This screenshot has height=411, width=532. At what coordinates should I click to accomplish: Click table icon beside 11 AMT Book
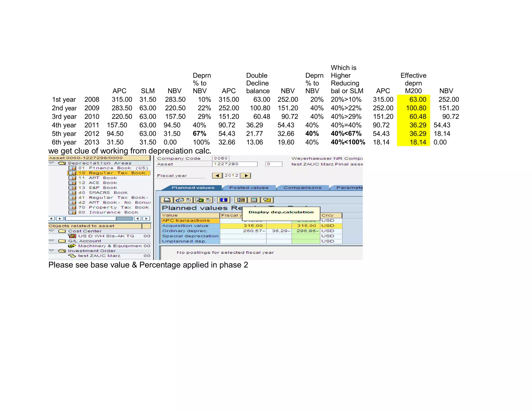coord(72,178)
